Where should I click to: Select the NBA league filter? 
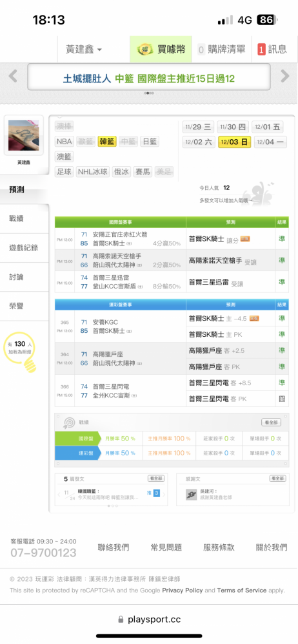(65, 142)
